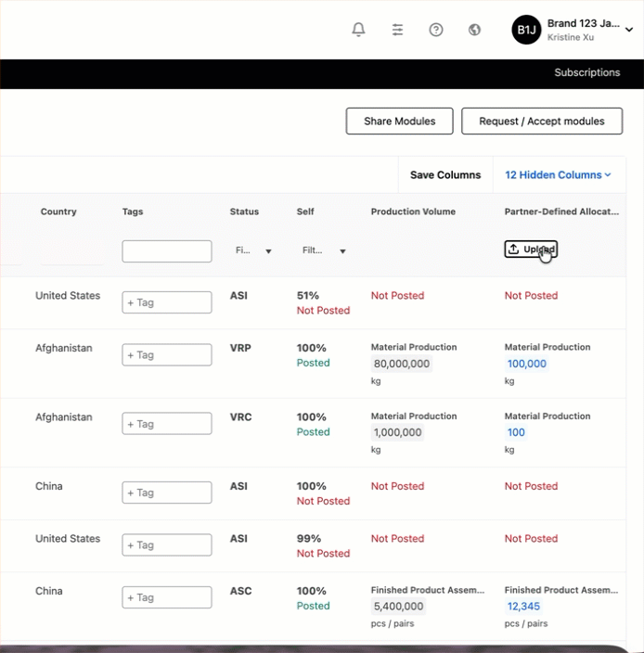644x653 pixels.
Task: Click the ASC status cell
Action: tap(240, 591)
